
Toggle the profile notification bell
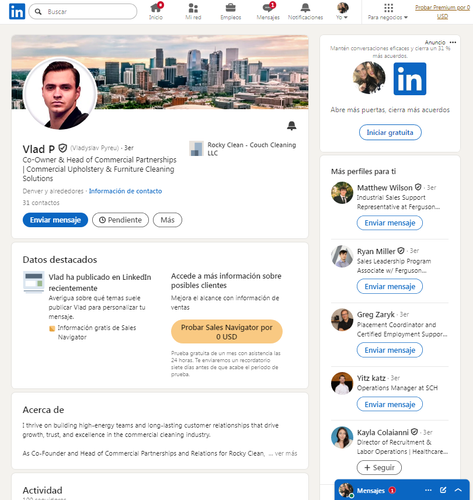tap(292, 126)
